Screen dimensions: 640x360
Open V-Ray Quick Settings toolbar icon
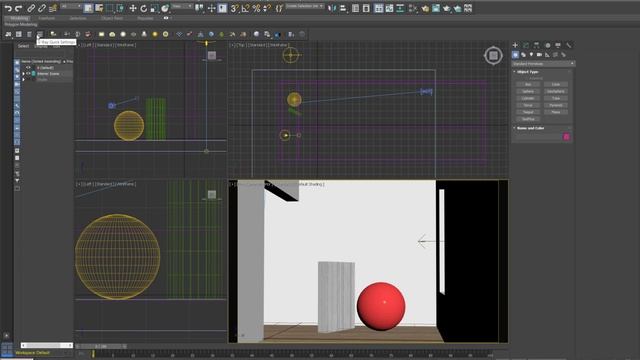point(40,34)
